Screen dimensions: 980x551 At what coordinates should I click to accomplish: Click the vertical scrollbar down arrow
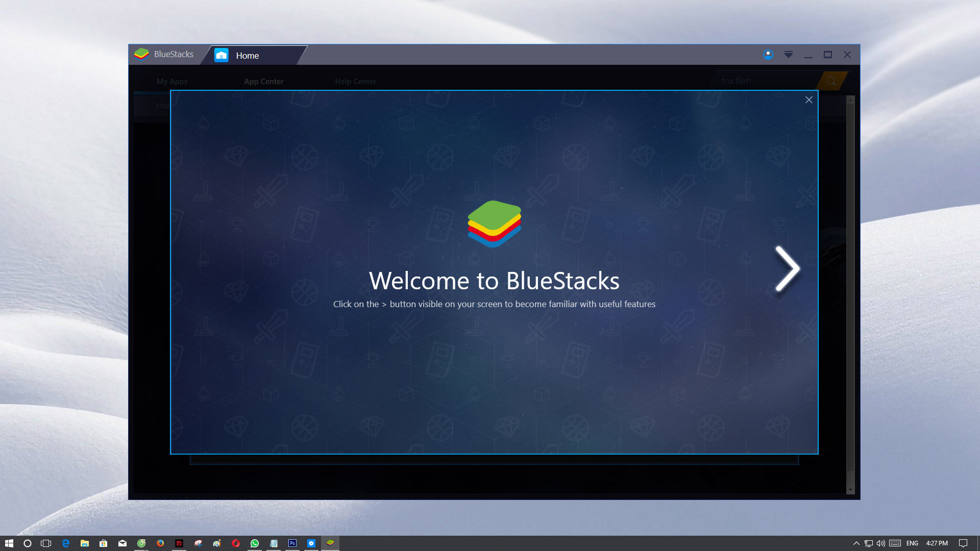click(850, 490)
